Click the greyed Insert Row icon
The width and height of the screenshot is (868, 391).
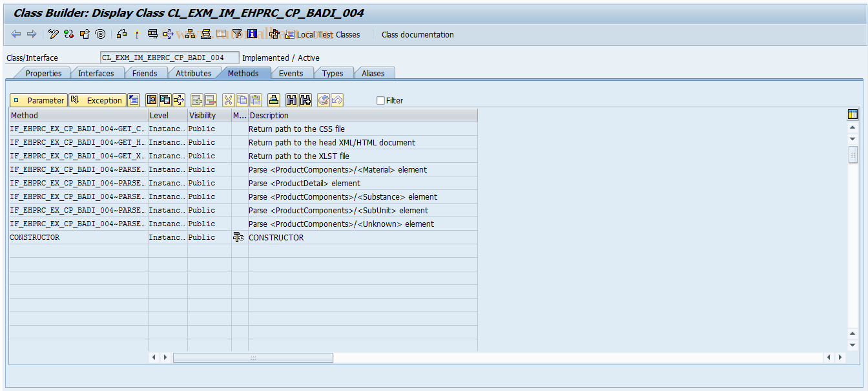tap(196, 100)
